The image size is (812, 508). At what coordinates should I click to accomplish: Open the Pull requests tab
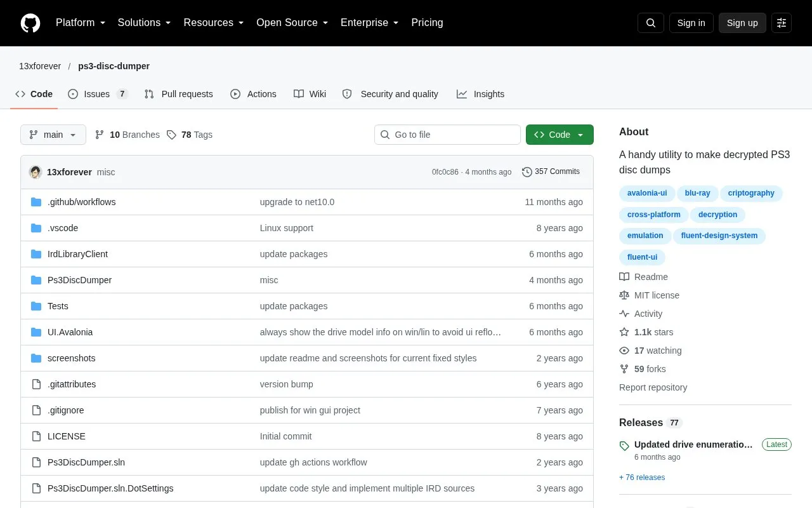pyautogui.click(x=178, y=94)
